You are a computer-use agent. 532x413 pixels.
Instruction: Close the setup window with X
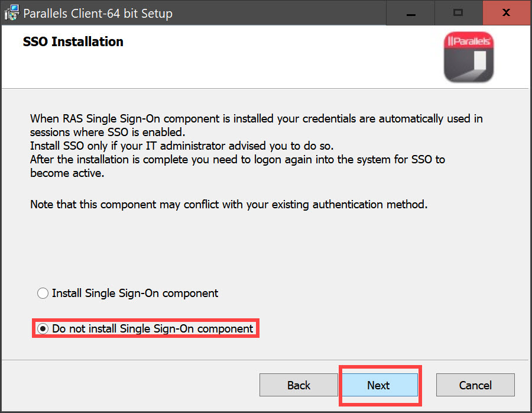click(506, 12)
